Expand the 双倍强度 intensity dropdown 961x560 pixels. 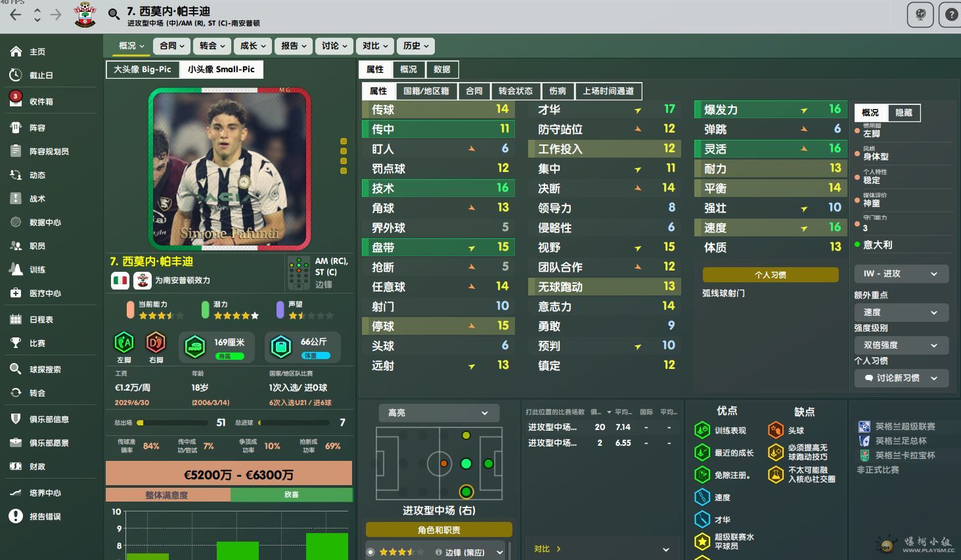901,345
